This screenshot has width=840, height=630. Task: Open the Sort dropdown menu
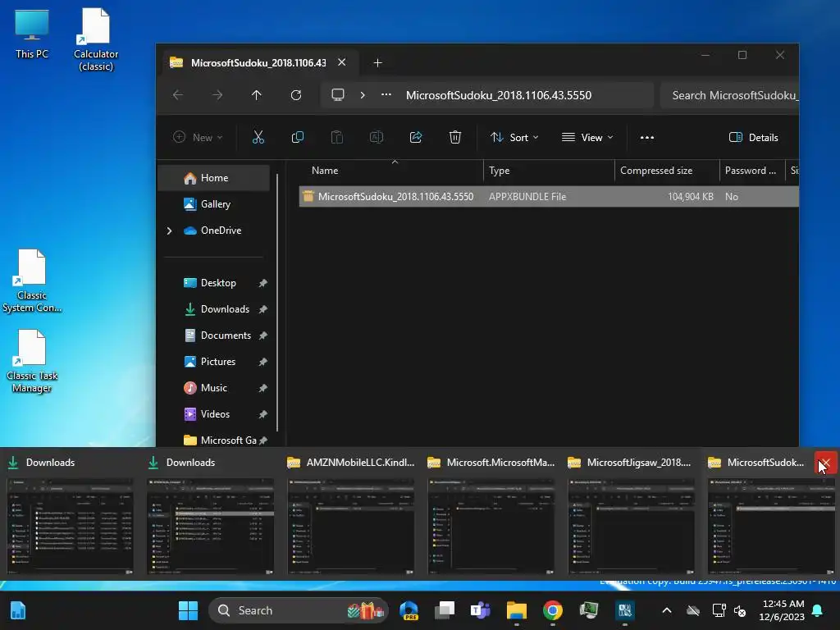click(514, 138)
